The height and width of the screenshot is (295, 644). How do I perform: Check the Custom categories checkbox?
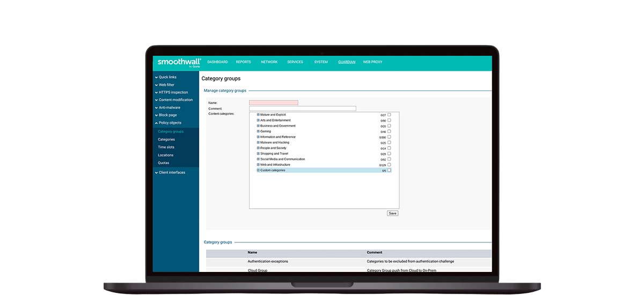[390, 170]
